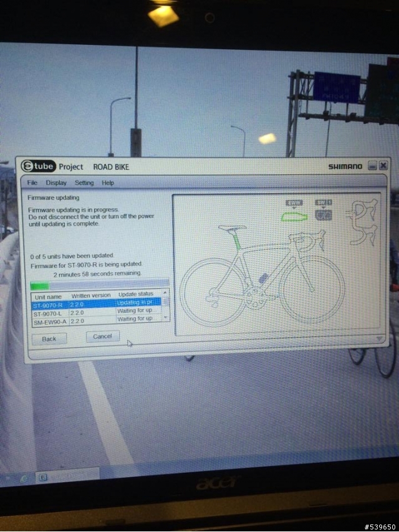399x532 pixels.
Task: Click the shifter levers icon
Action: click(363, 222)
